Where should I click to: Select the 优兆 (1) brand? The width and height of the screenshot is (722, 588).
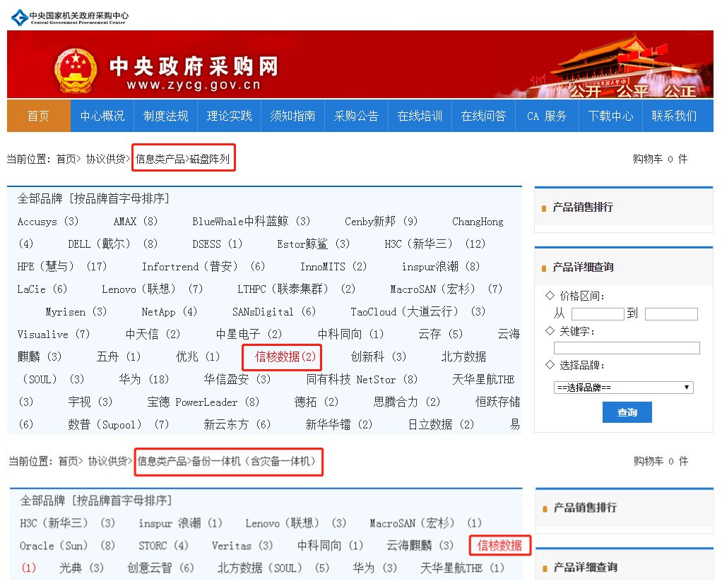(x=198, y=357)
